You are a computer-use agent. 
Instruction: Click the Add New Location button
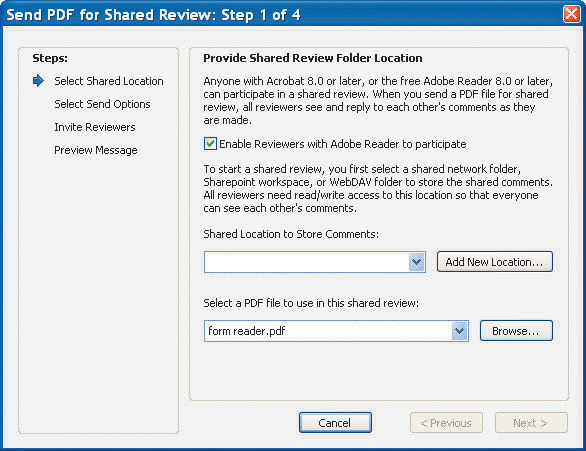pos(494,262)
